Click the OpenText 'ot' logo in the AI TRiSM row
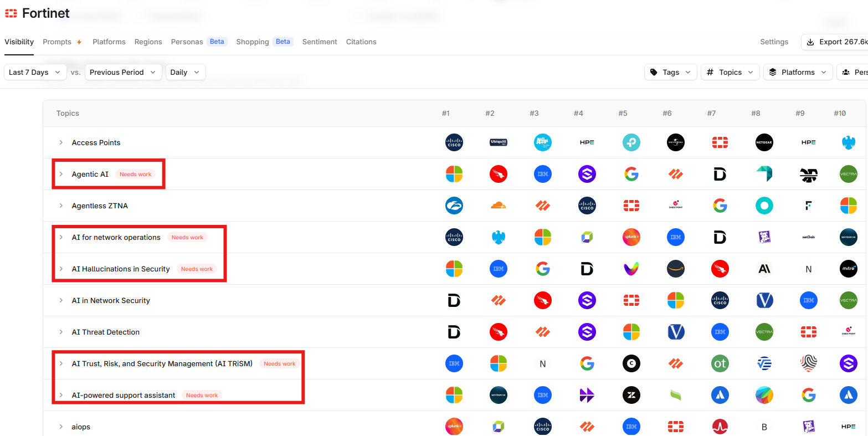The image size is (868, 436). tap(720, 363)
